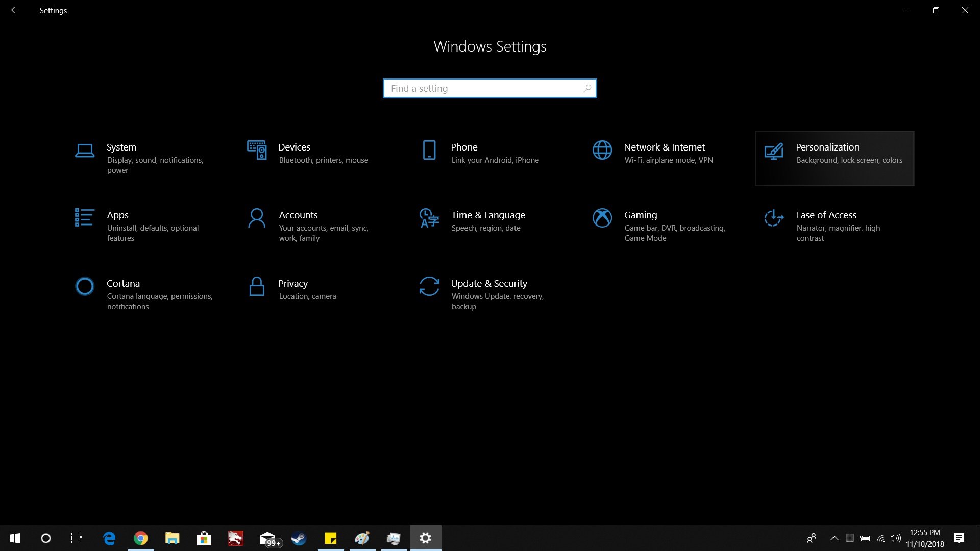Open the red dragon app on taskbar
Viewport: 980px width, 551px height.
[x=235, y=538]
